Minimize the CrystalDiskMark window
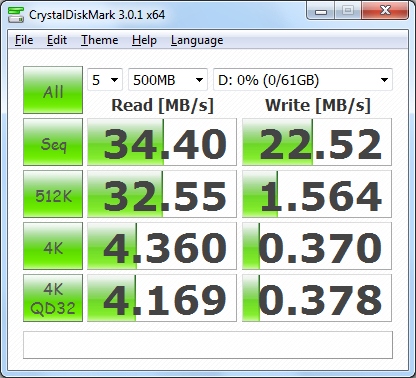Image resolution: width=416 pixels, height=378 pixels. (x=321, y=11)
